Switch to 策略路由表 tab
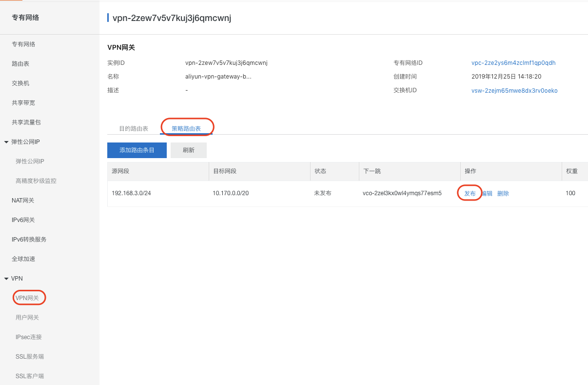This screenshot has width=588, height=385. [x=186, y=129]
